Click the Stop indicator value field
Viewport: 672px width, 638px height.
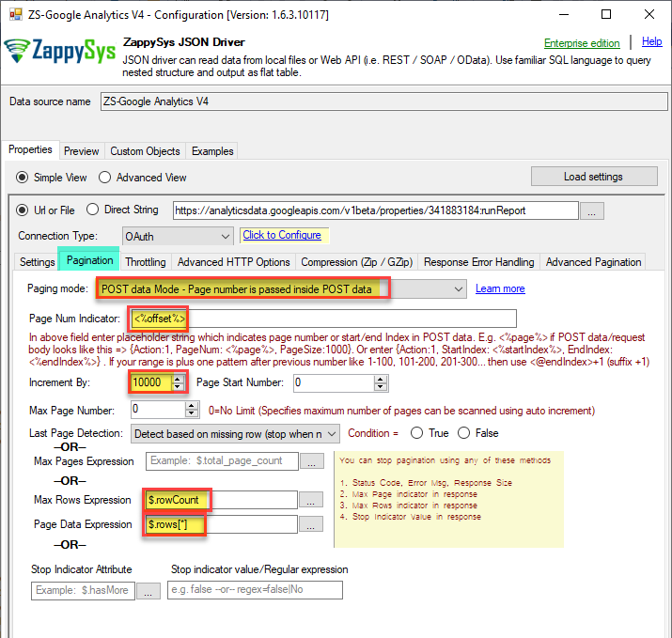(255, 589)
